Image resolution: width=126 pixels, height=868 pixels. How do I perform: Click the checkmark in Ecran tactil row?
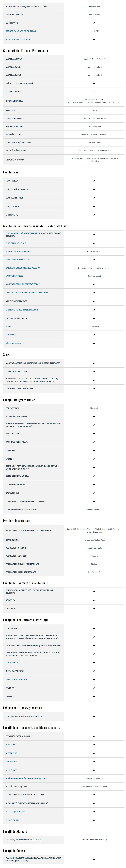coord(94,23)
